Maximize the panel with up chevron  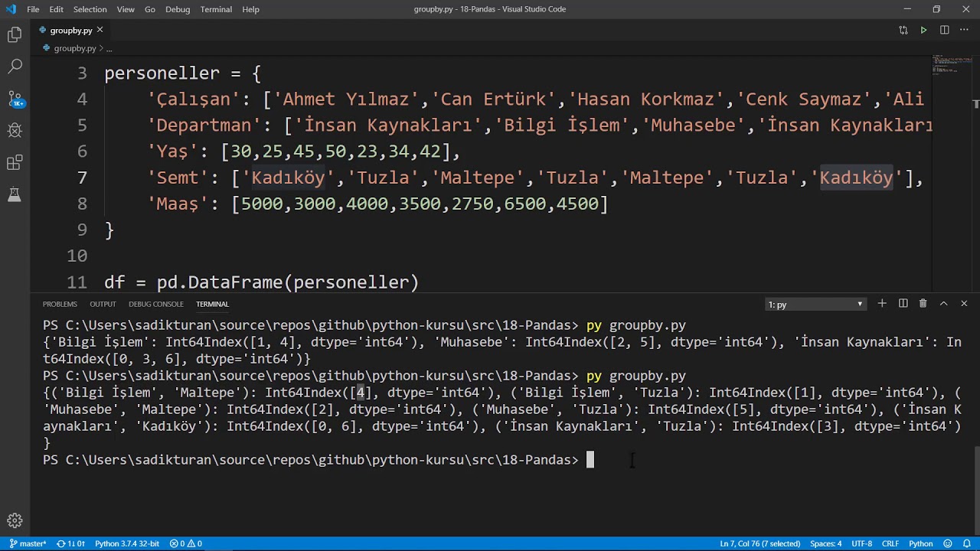(943, 304)
